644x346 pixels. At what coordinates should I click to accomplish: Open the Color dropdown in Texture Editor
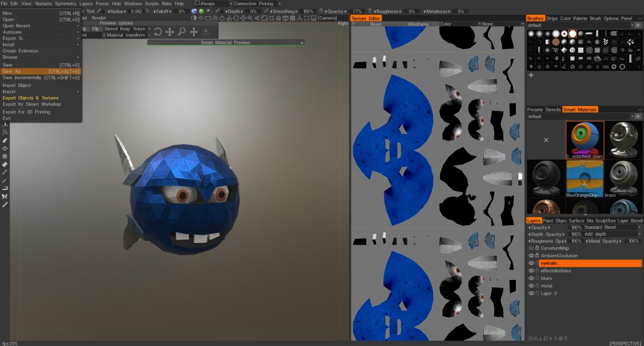tap(460, 24)
